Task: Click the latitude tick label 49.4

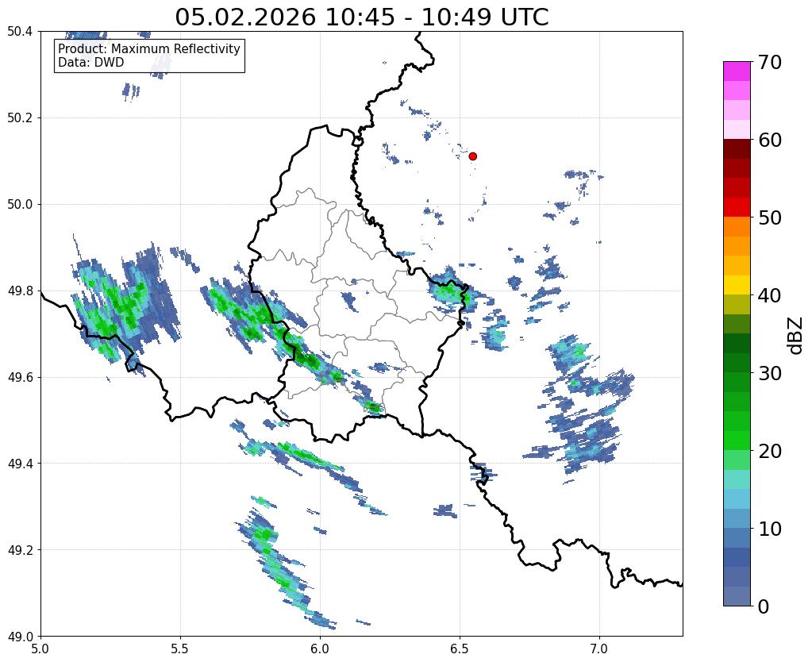Action: click(20, 464)
